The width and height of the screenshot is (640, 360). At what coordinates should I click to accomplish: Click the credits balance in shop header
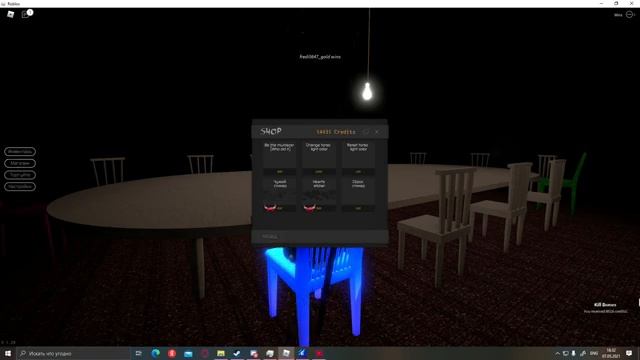point(336,132)
